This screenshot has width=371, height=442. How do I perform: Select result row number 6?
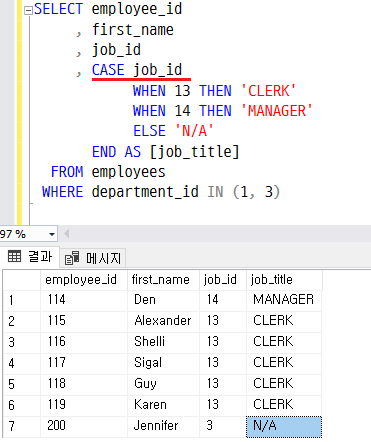pyautogui.click(x=22, y=405)
